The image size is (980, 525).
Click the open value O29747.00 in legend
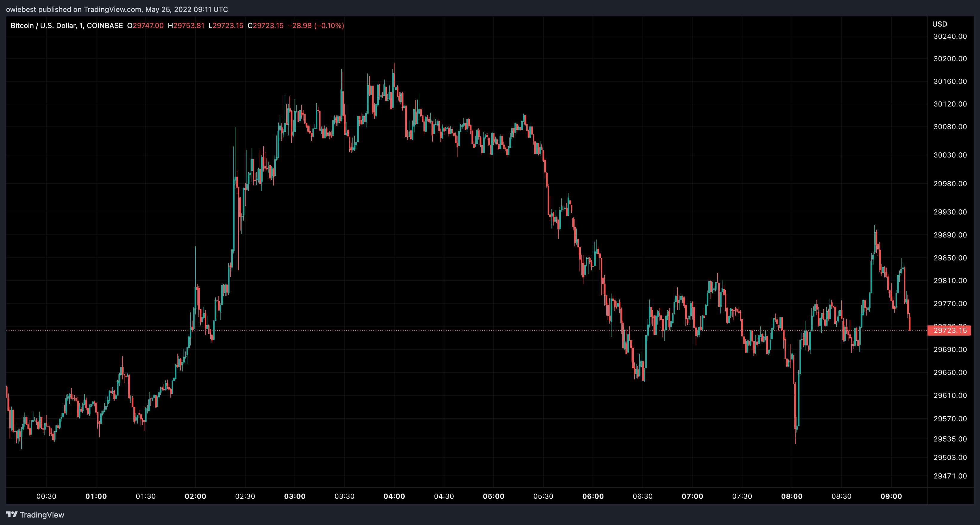tap(145, 25)
